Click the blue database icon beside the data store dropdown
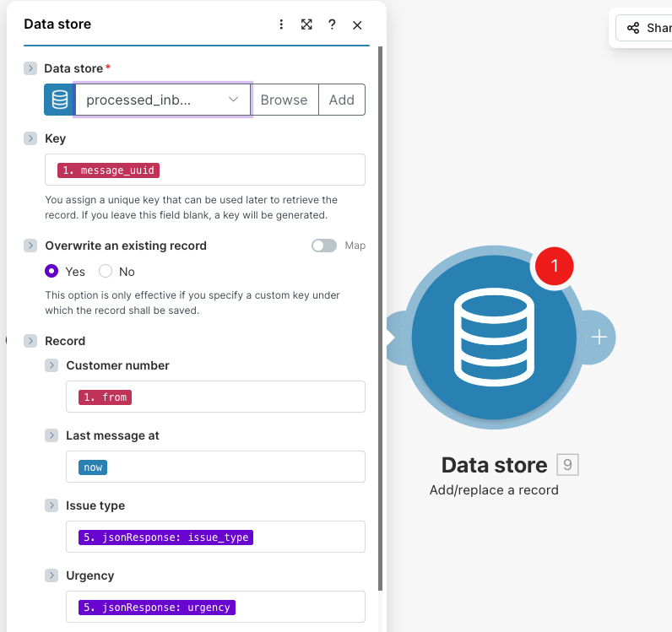The height and width of the screenshot is (632, 672). pos(60,100)
